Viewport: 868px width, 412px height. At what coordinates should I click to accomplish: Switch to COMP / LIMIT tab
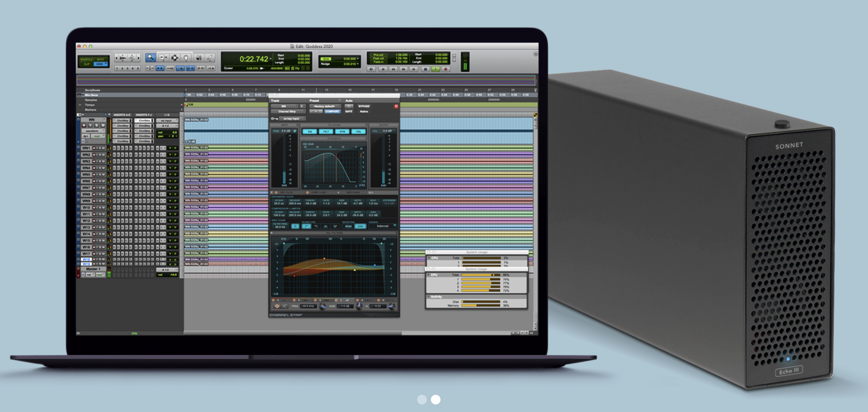(319, 193)
